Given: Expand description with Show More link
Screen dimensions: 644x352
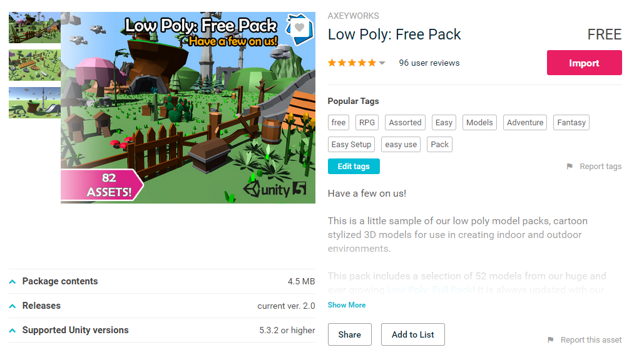Looking at the screenshot, I should (347, 305).
